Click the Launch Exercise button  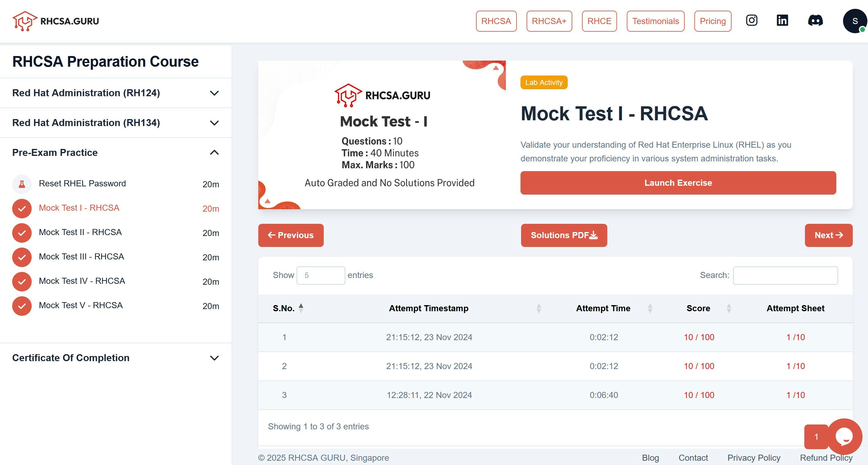(678, 183)
